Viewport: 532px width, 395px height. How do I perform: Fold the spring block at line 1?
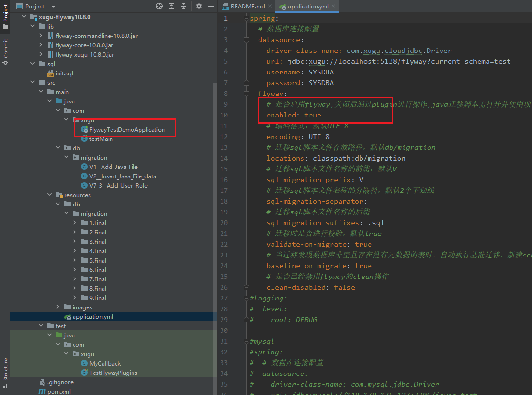pyautogui.click(x=246, y=18)
